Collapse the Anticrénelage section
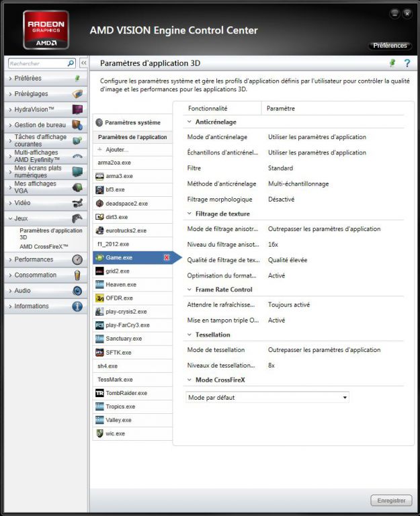420x516 pixels. [x=190, y=122]
